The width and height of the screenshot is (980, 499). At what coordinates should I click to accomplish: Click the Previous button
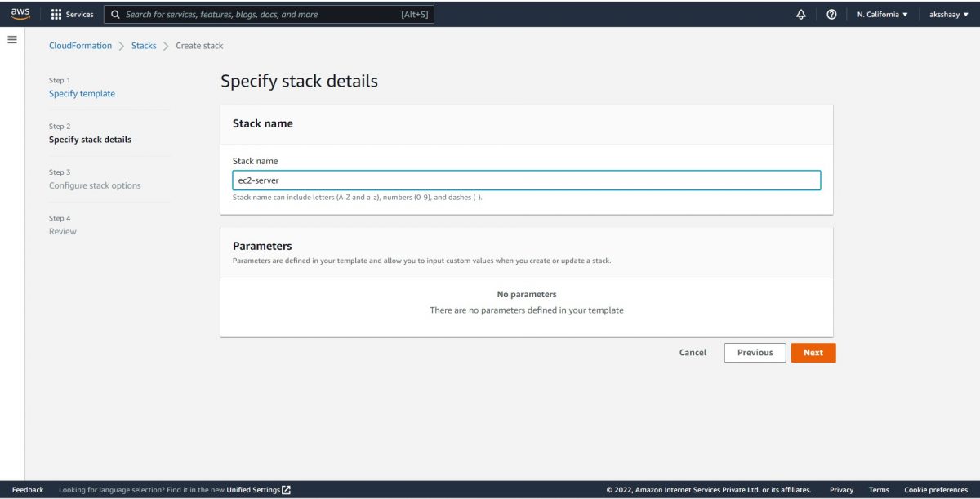pos(755,353)
